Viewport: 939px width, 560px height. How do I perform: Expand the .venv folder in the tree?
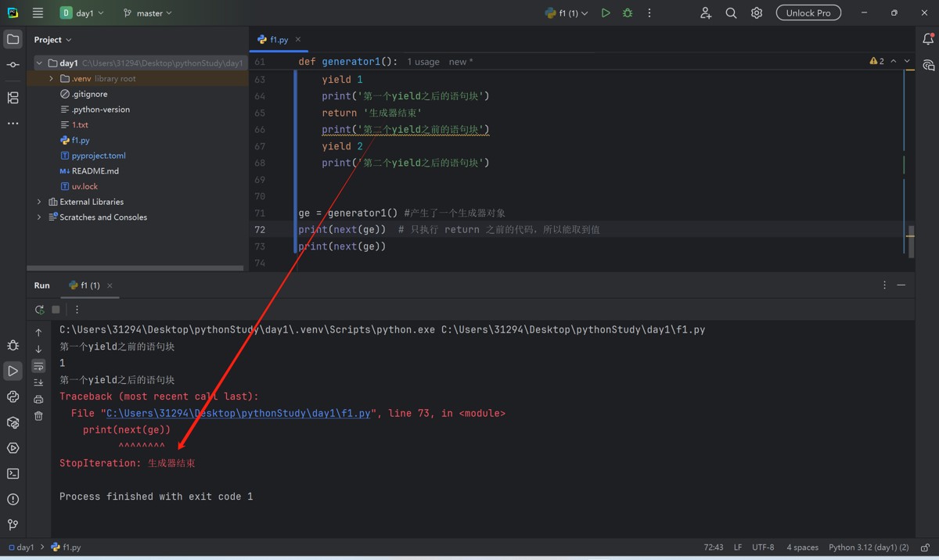pos(52,79)
